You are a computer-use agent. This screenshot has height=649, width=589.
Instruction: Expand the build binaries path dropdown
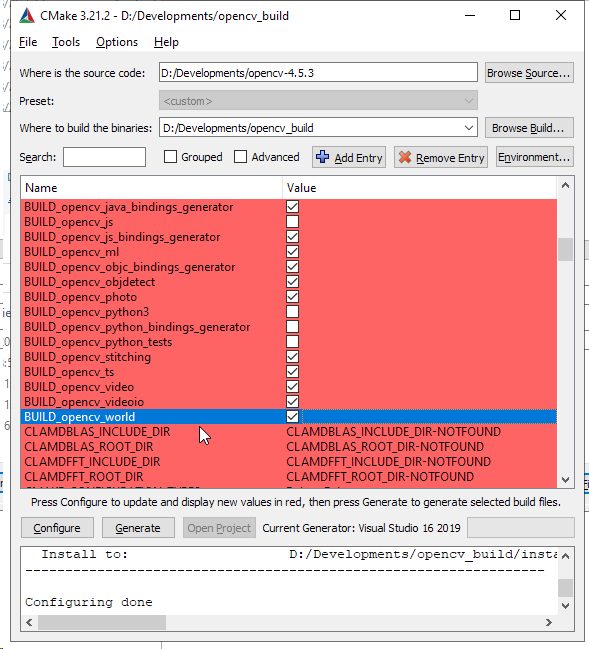pos(469,128)
